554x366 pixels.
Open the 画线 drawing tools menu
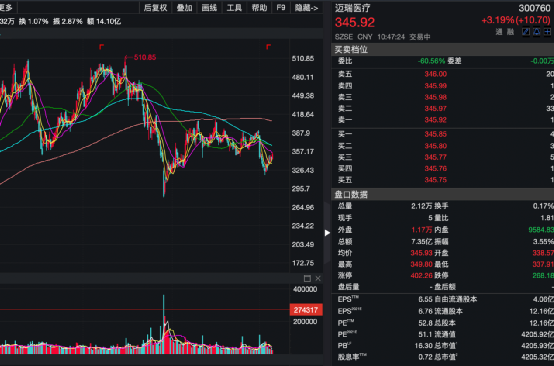click(x=209, y=8)
